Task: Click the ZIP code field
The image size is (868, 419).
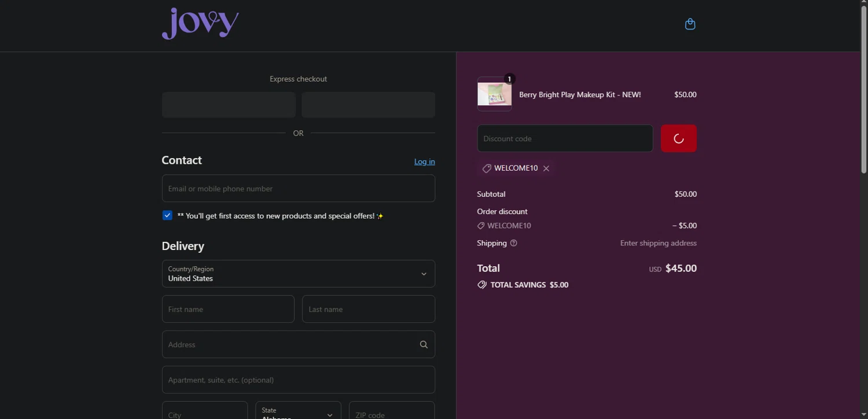Action: tap(392, 410)
